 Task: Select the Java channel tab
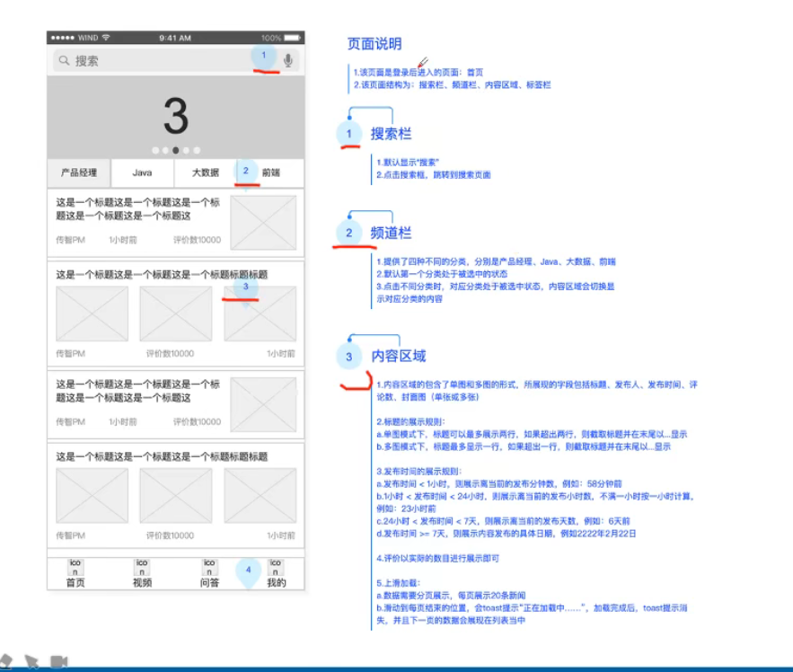pyautogui.click(x=142, y=172)
